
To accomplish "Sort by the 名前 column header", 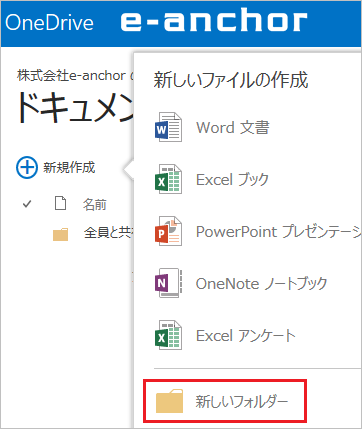I will pos(95,204).
